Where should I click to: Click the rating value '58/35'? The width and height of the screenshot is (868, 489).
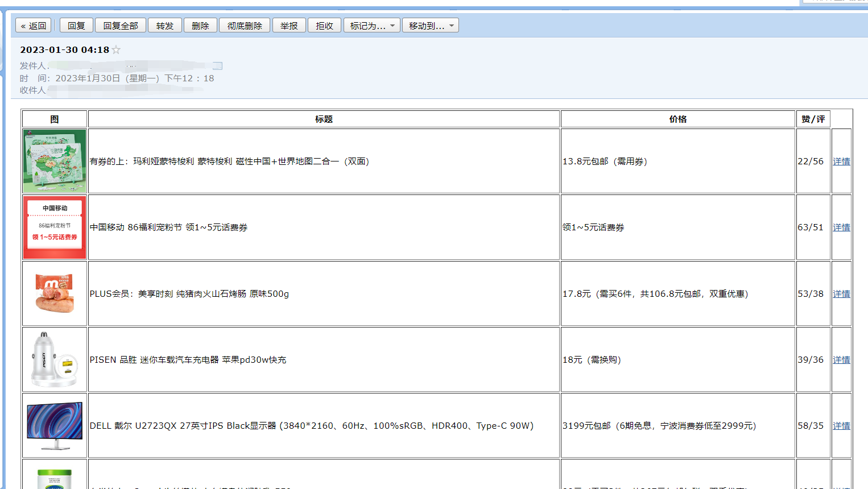811,426
